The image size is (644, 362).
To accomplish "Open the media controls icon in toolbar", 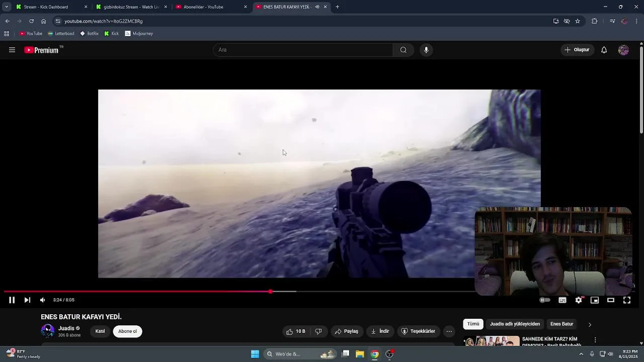I will pos(612,21).
